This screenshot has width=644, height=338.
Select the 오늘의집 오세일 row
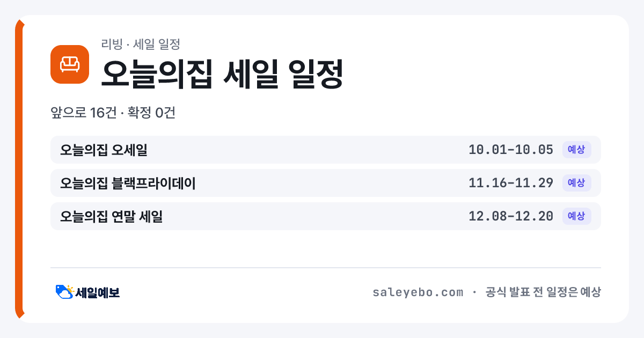pos(326,150)
